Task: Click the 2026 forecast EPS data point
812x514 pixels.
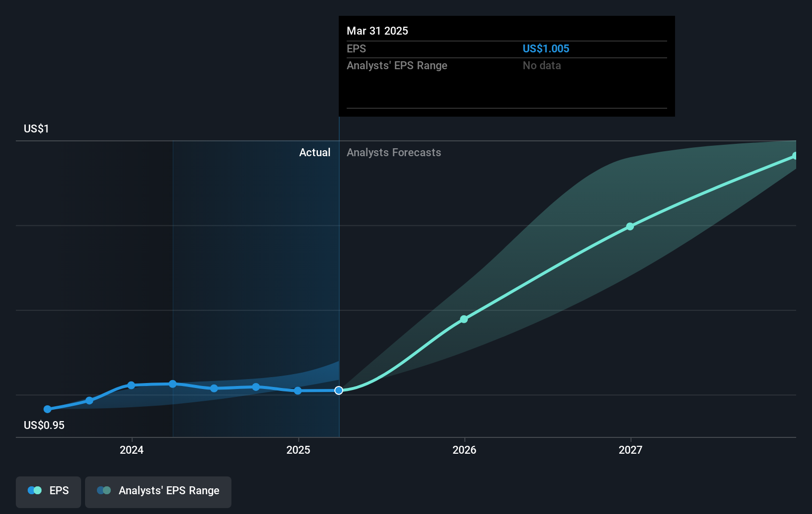Action: (x=464, y=319)
